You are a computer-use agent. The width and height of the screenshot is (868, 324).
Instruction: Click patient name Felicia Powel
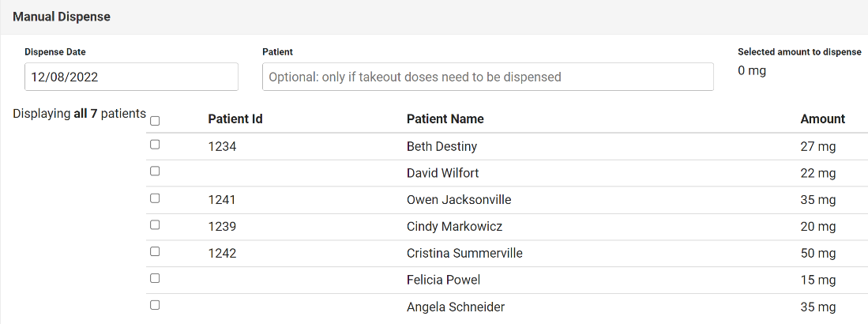pos(443,281)
